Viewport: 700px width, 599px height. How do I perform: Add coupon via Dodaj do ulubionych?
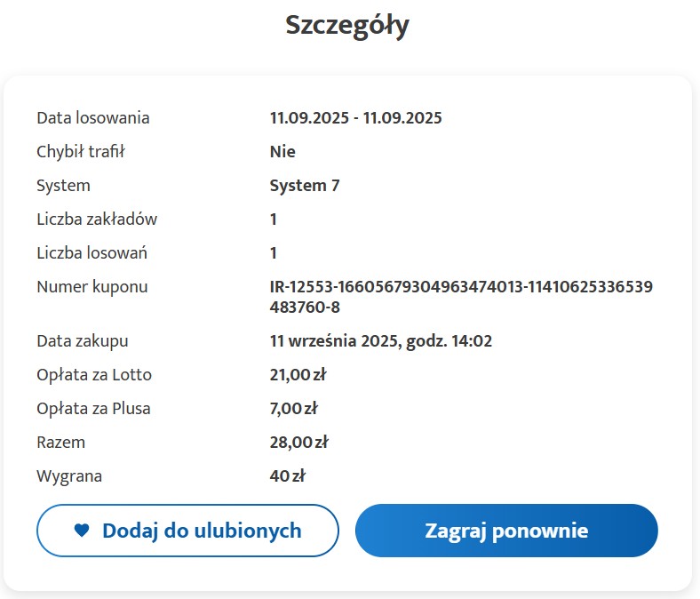(x=187, y=531)
